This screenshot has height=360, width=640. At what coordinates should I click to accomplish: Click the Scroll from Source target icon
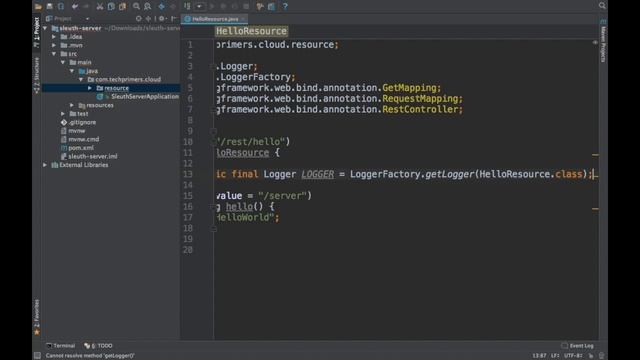point(139,19)
